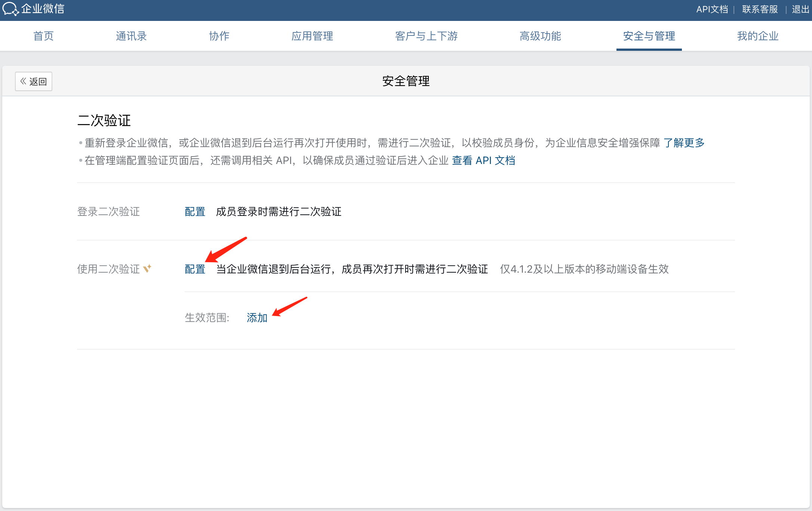This screenshot has width=812, height=511.
Task: Select the 客户与上下游 tab
Action: (x=426, y=36)
